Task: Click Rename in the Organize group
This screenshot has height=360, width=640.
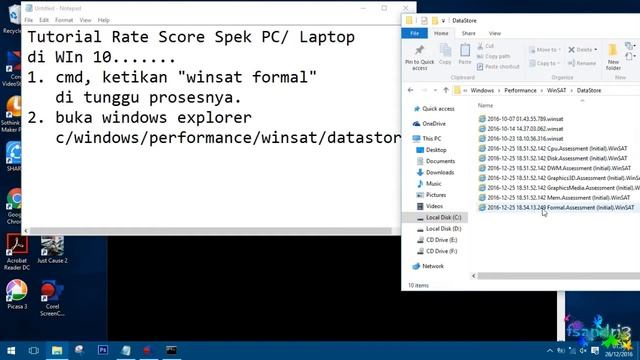Action: click(582, 63)
